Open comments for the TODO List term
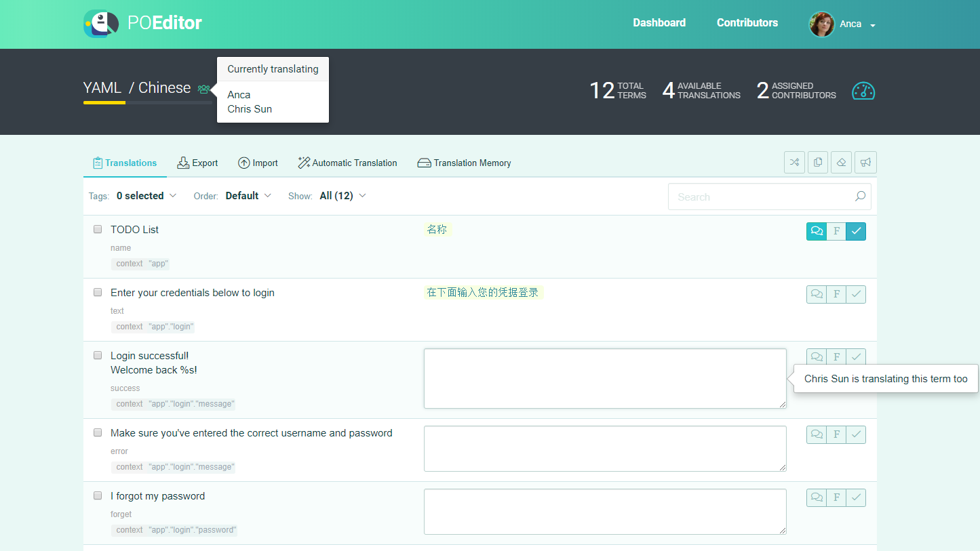Viewport: 980px width, 551px height. [x=817, y=231]
